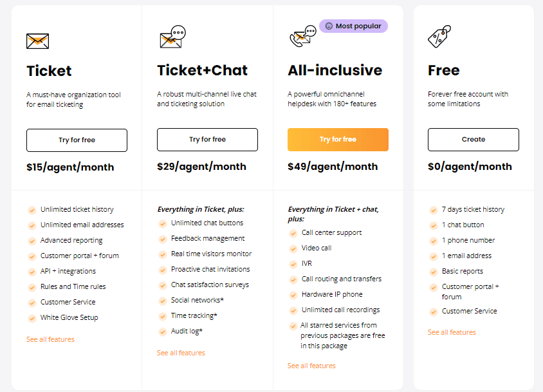Screen dimensions: 543x392
Task: Click the phone icon above All-inclusive plan
Action: (x=300, y=37)
